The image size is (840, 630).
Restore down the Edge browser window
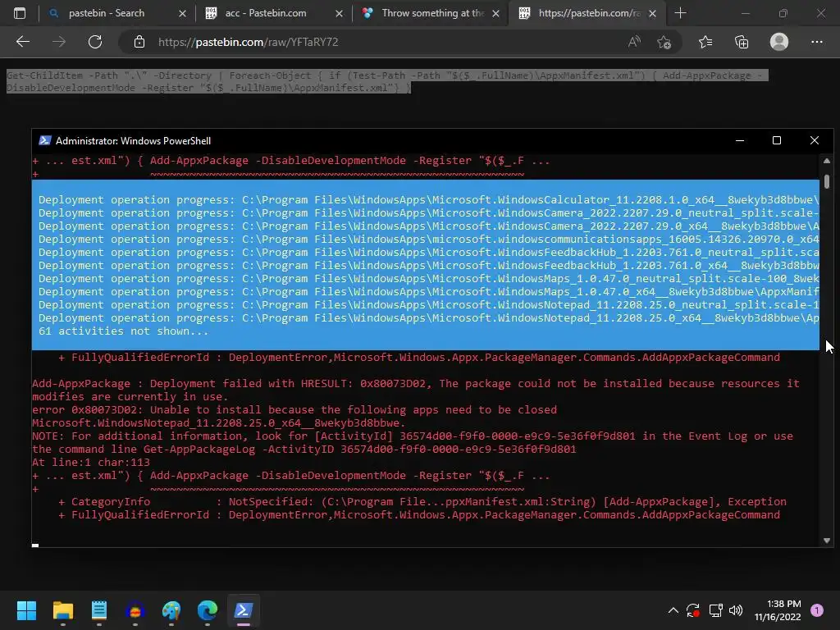pyautogui.click(x=783, y=13)
